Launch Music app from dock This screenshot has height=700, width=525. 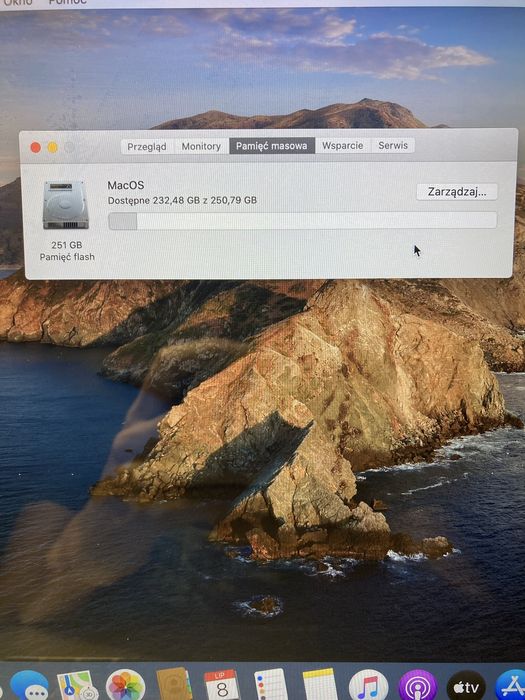[368, 685]
